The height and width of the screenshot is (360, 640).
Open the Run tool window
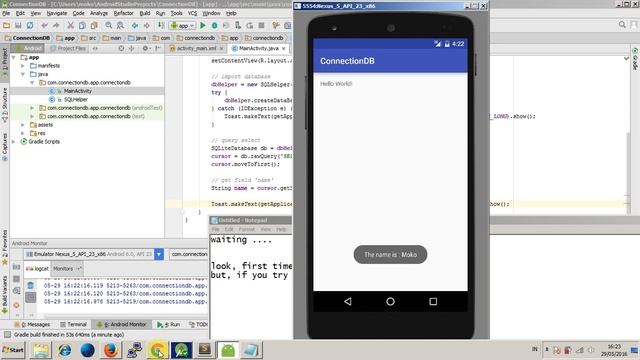pyautogui.click(x=169, y=324)
